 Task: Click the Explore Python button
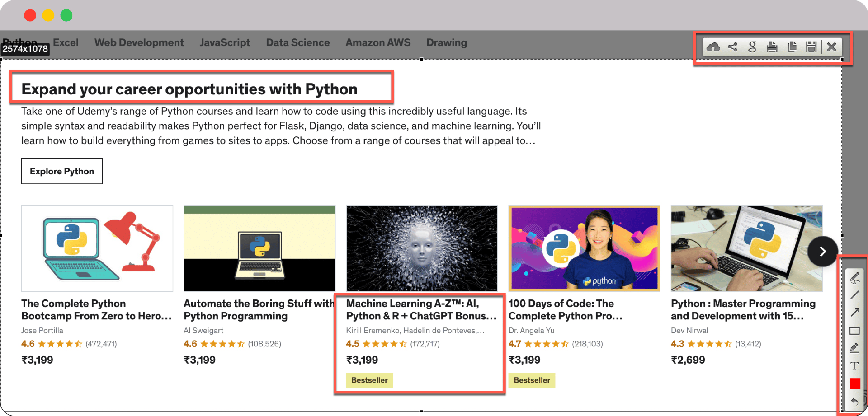62,171
